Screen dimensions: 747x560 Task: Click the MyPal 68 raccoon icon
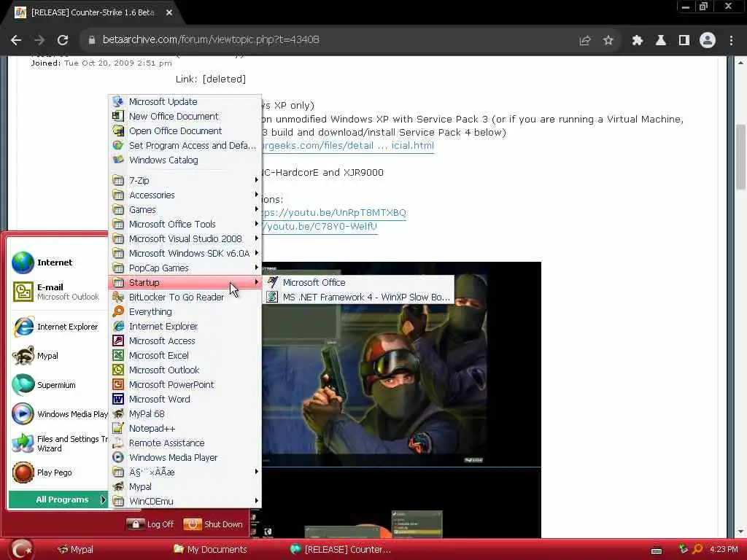pos(118,414)
